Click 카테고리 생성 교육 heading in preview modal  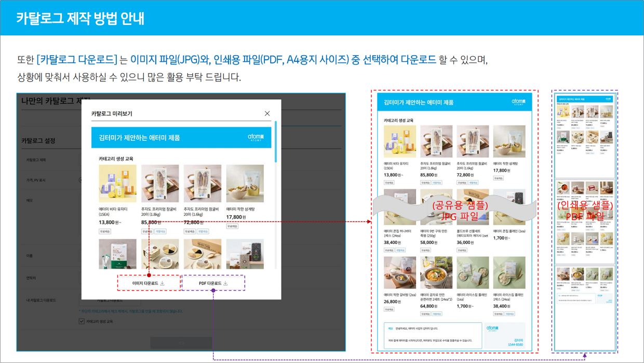point(116,159)
